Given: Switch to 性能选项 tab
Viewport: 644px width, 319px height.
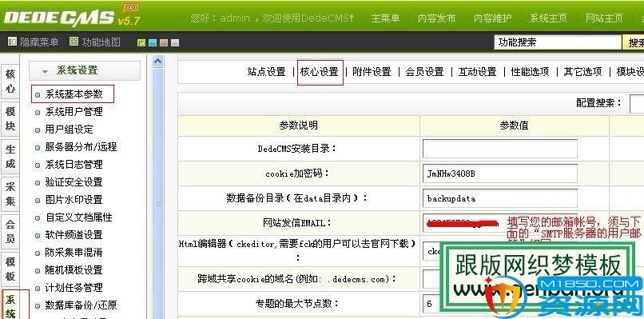Looking at the screenshot, I should [x=530, y=72].
